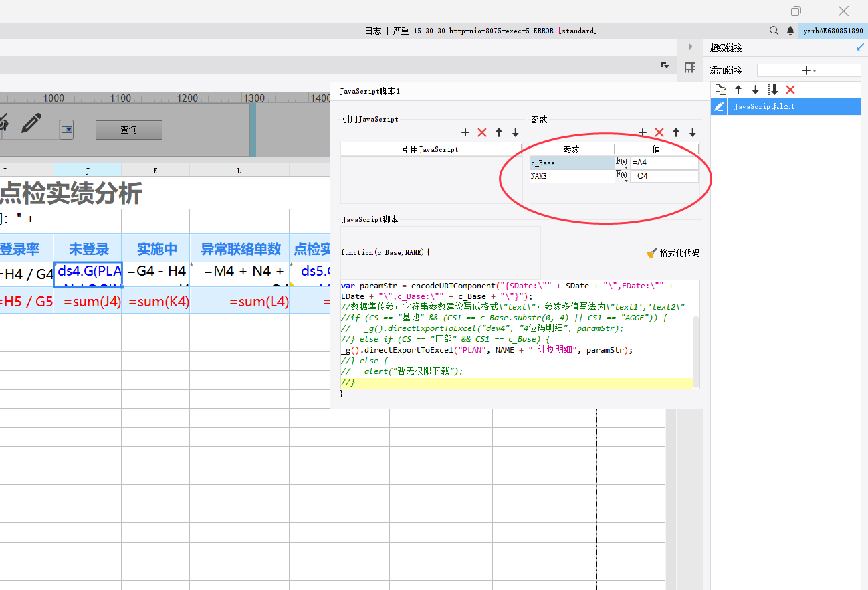
Task: Click the 格式化代码 format code button
Action: pos(673,253)
